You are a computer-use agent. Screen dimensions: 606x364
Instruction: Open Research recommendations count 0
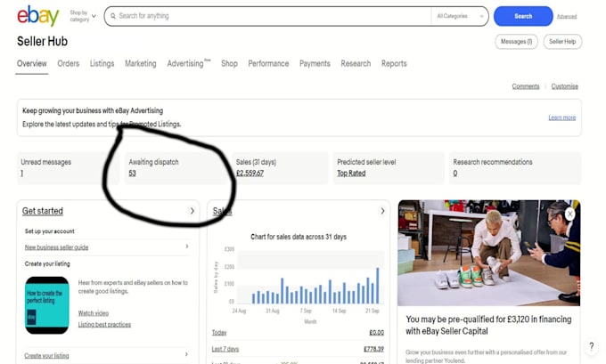(455, 174)
